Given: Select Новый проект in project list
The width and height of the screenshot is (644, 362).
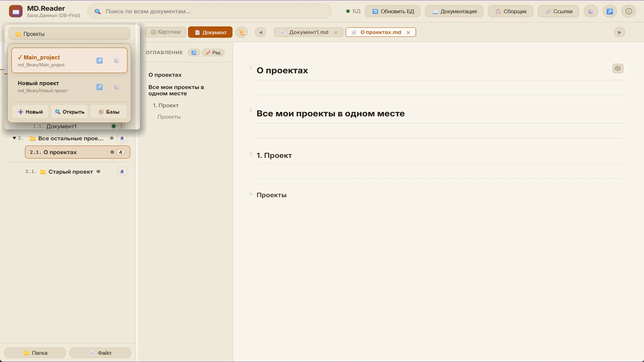Looking at the screenshot, I should (69, 86).
